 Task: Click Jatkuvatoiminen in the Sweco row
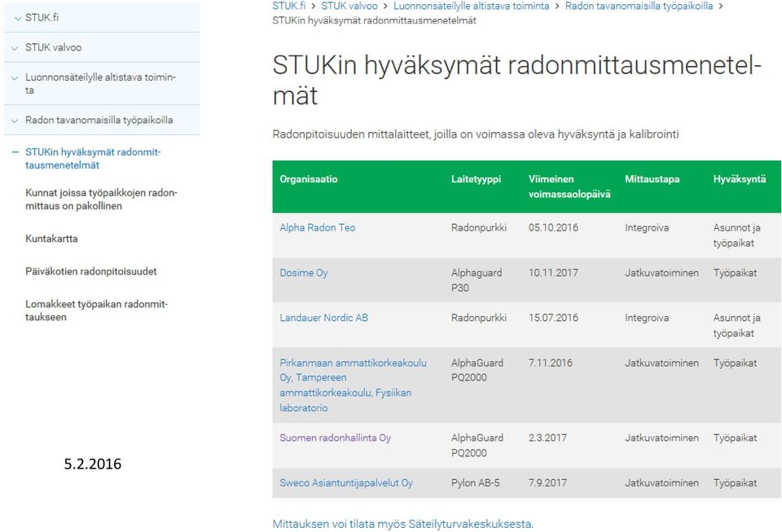click(x=661, y=483)
